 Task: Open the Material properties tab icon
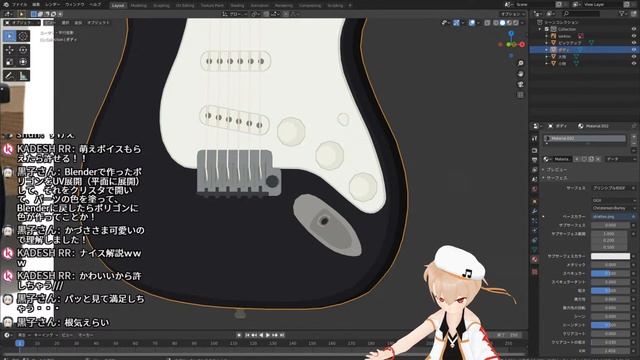pos(535,259)
